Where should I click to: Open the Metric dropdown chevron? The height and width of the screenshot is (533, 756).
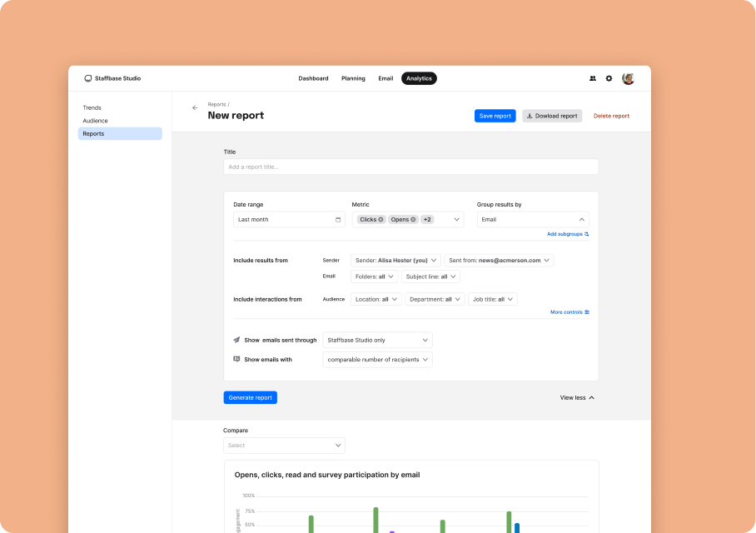click(x=456, y=220)
